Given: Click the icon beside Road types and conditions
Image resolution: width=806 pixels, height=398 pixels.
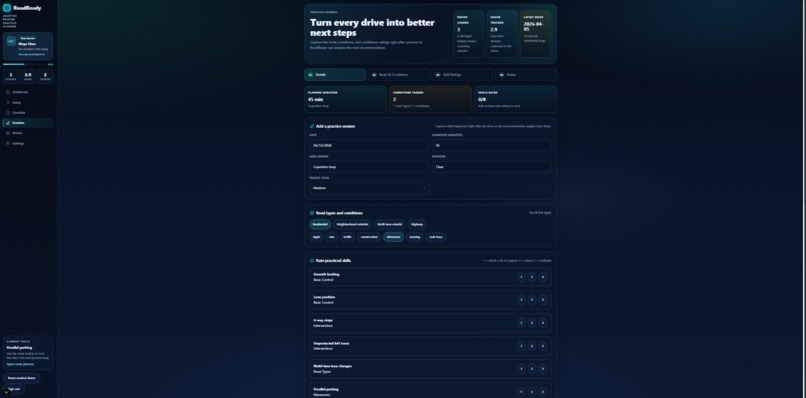Looking at the screenshot, I should click(x=312, y=213).
